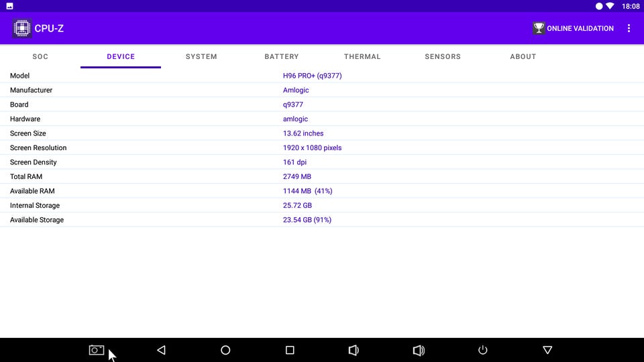Click the Available RAM row label

pos(32,191)
